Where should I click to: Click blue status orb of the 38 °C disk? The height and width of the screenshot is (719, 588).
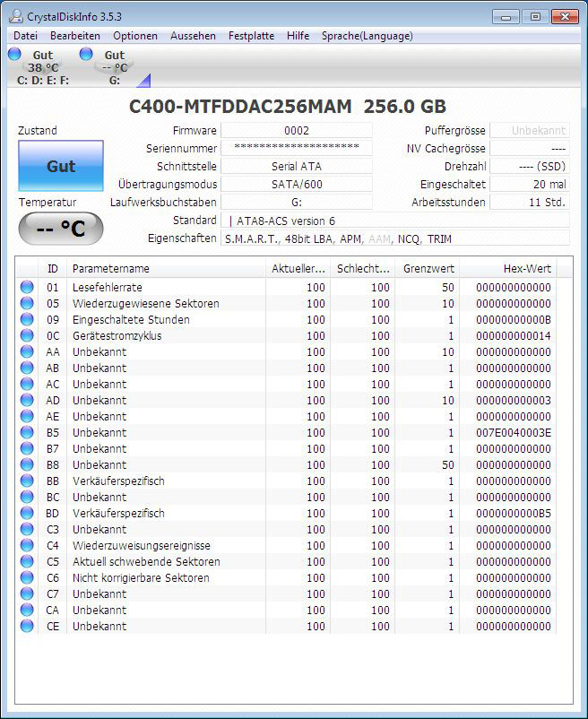tap(14, 54)
